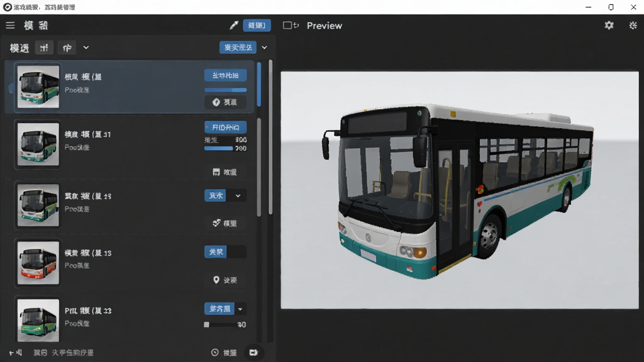Image resolution: width=644 pixels, height=362 pixels.
Task: Select the third bus thumbnail in the list
Action: pyautogui.click(x=38, y=206)
